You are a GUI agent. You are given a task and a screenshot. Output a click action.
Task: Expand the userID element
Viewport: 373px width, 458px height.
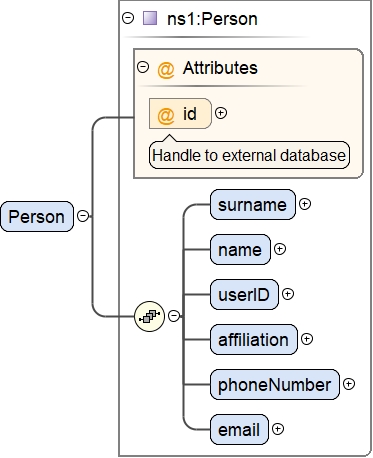[288, 294]
